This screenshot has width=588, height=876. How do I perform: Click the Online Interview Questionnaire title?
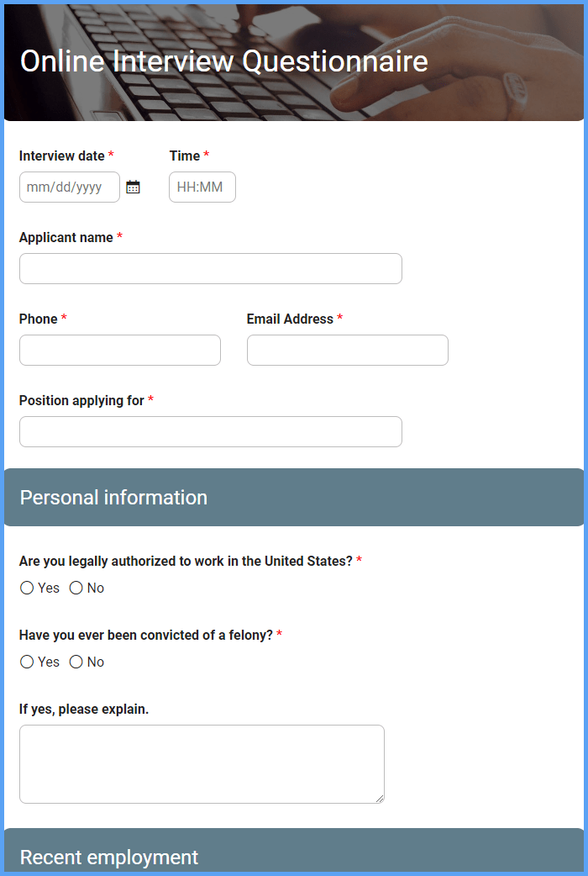pos(224,61)
